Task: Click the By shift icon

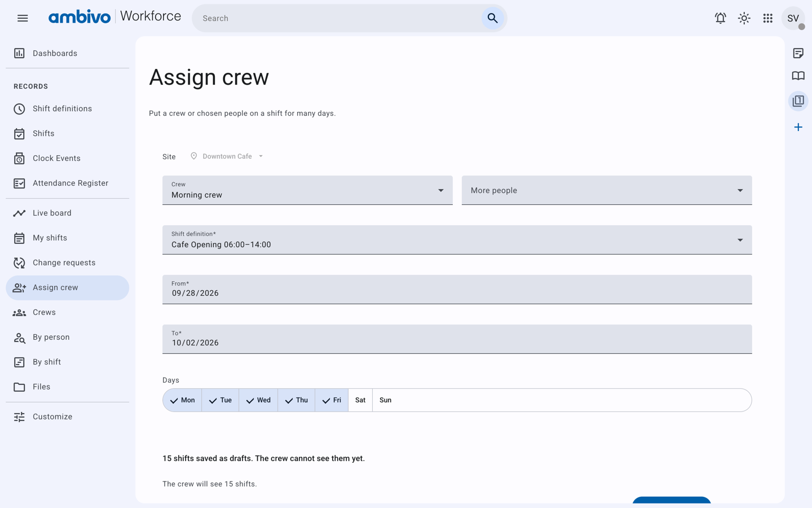Action: pyautogui.click(x=19, y=362)
